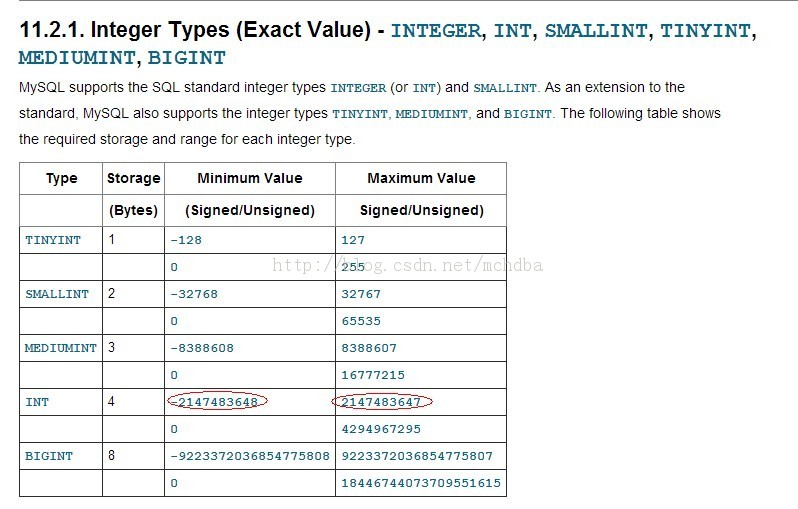This screenshot has width=798, height=509.
Task: Click the value 18446744073709551615
Action: click(421, 483)
